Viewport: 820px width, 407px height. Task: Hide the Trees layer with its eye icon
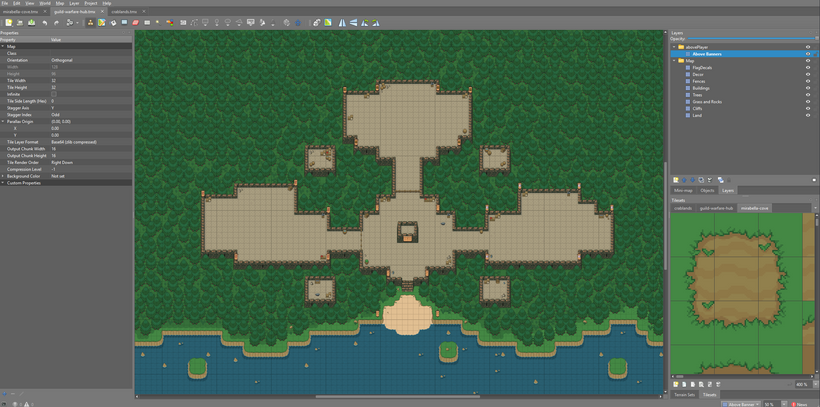coord(808,95)
